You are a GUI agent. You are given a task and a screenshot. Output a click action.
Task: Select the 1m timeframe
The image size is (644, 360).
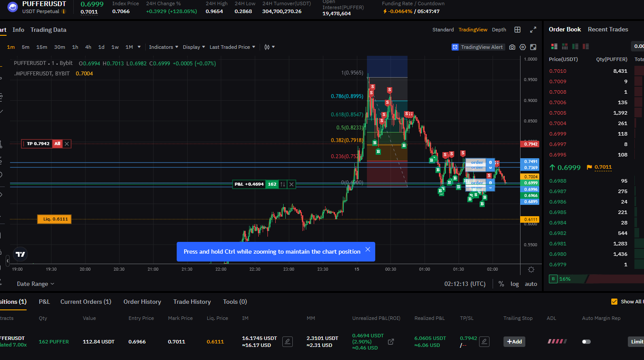[x=11, y=47]
